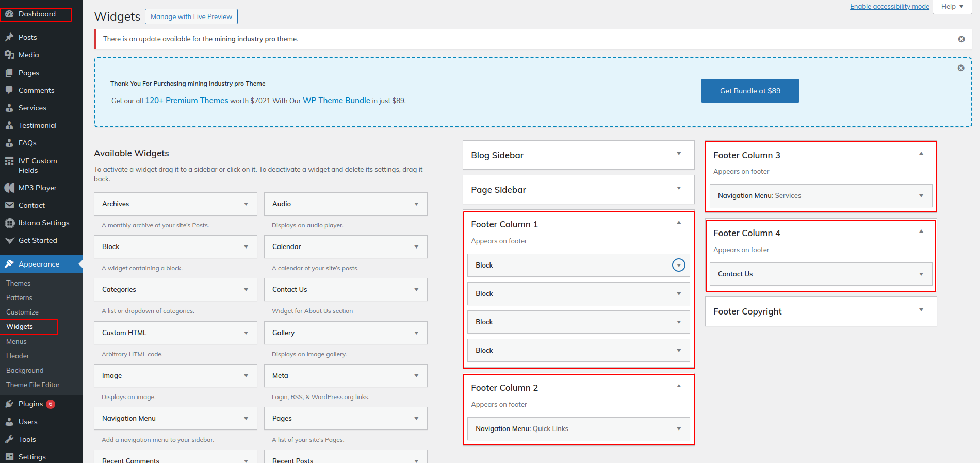Dismiss the theme update notice
Image resolution: width=980 pixels, height=463 pixels.
pos(961,39)
